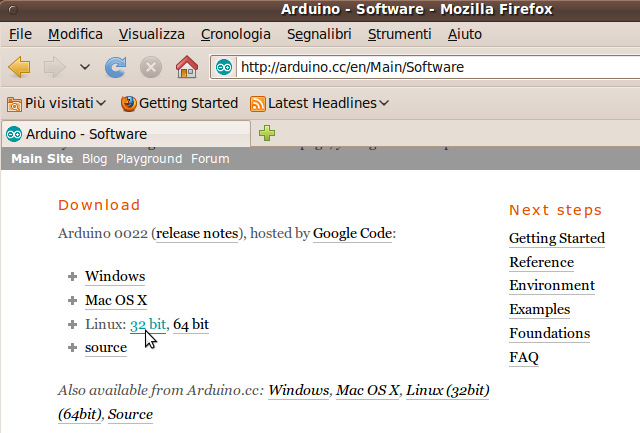This screenshot has height=433, width=640.
Task: Open the release notes link
Action: point(197,233)
